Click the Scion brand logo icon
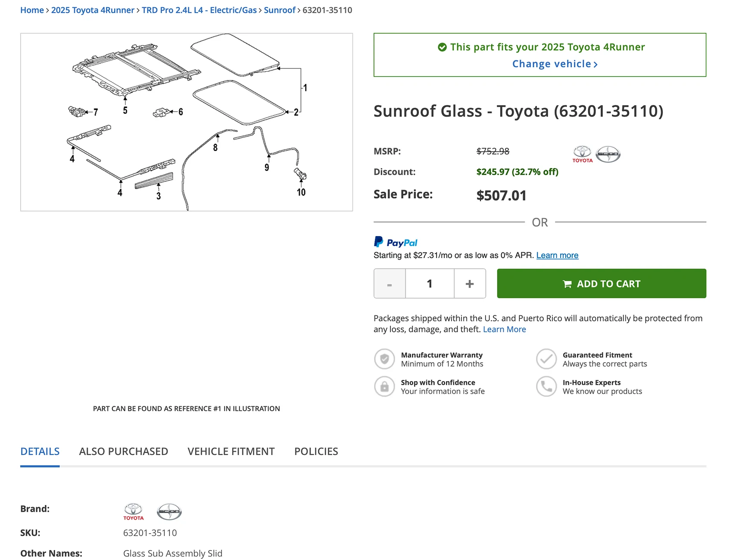 click(609, 154)
